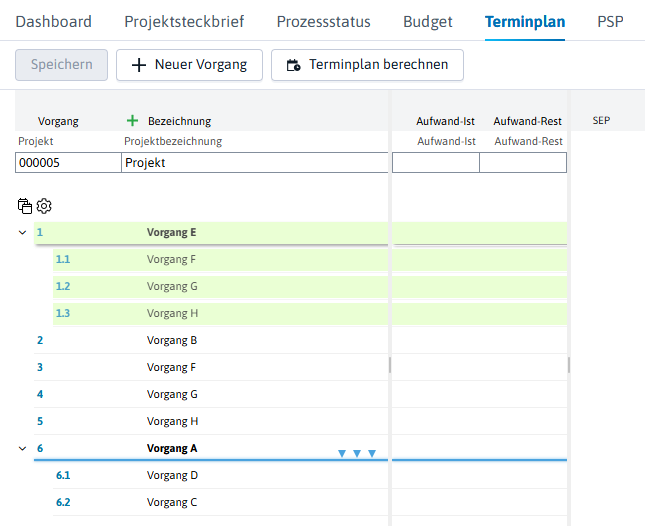Viewport: 645px width, 526px height.
Task: Collapse row 1 Vorgang E
Action: (x=23, y=233)
